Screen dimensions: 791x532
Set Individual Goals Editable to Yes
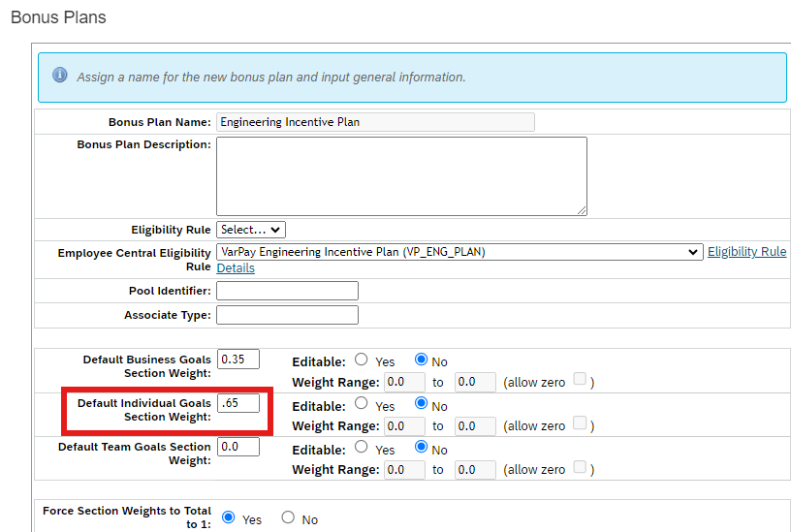pos(362,403)
